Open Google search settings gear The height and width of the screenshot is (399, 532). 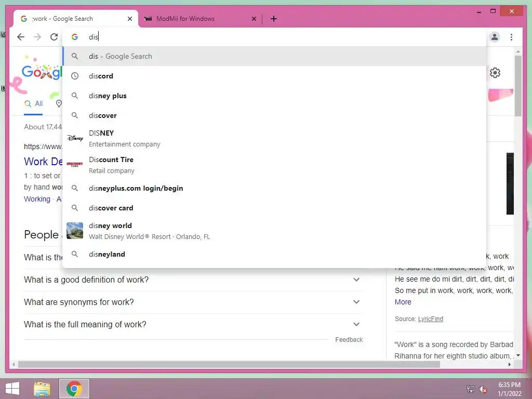tap(495, 73)
